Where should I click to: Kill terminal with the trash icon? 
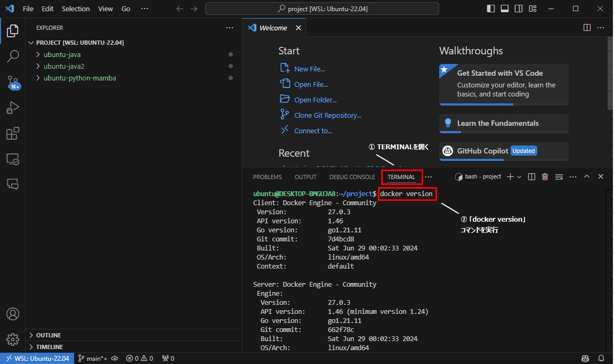coord(545,177)
